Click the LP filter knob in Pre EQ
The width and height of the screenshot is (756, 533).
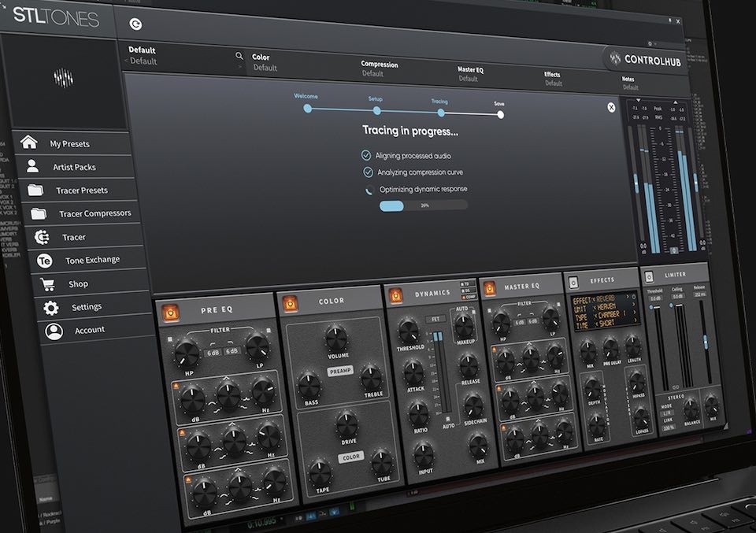[x=258, y=346]
